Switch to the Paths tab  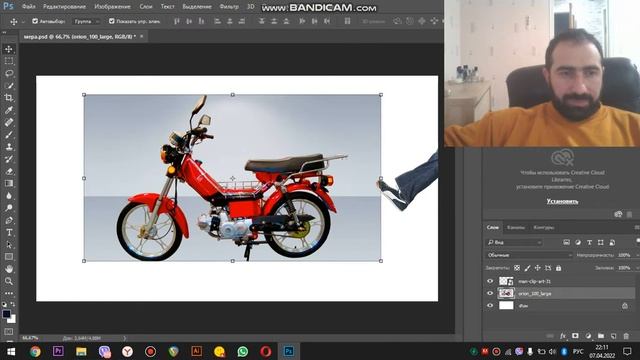click(544, 227)
